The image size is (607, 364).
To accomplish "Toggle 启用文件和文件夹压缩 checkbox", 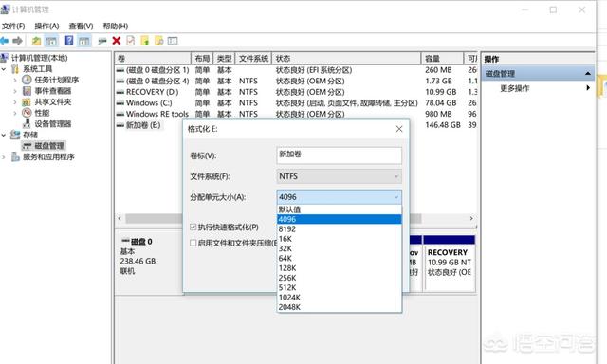I will (x=193, y=243).
